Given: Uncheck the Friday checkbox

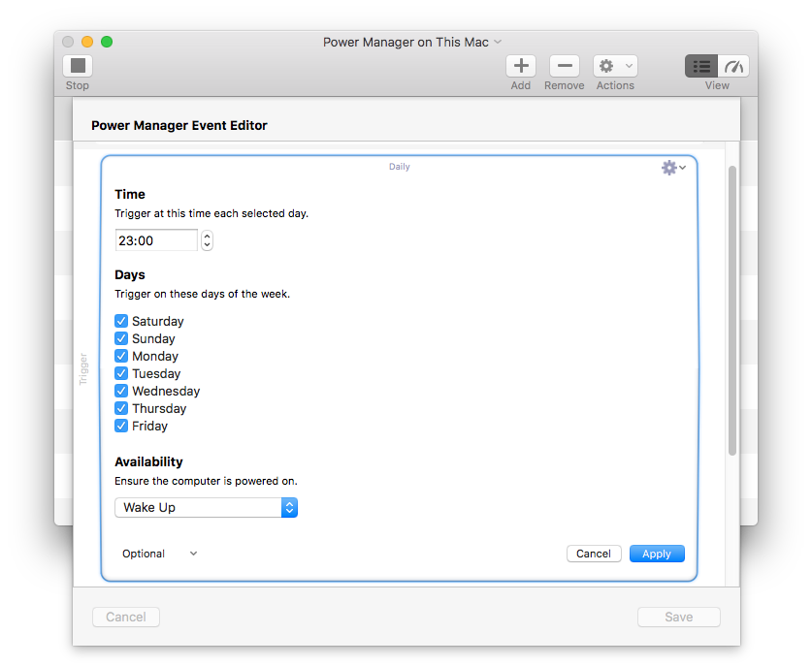Looking at the screenshot, I should tap(121, 426).
